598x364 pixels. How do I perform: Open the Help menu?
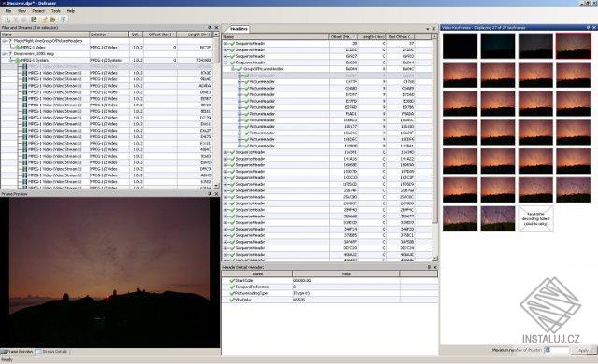[x=71, y=11]
